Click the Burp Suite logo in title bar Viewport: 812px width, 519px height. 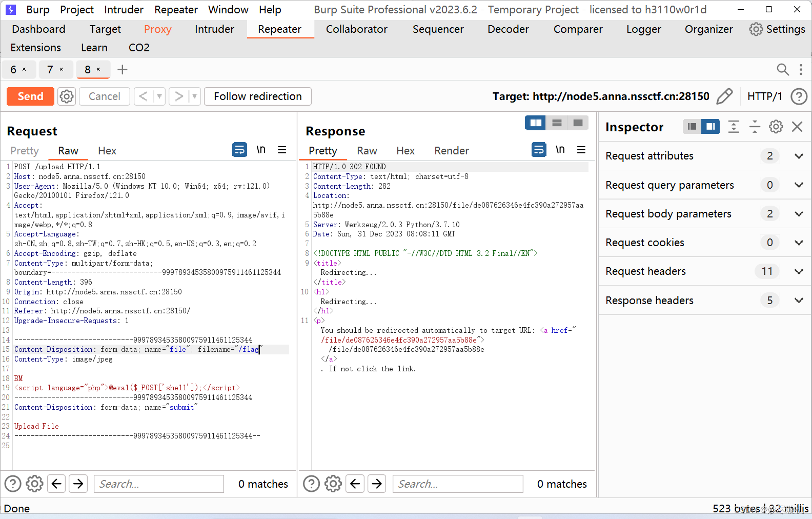(x=11, y=10)
